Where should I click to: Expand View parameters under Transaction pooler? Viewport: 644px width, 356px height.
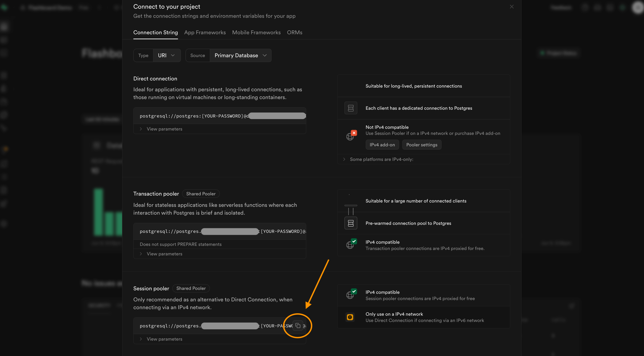[164, 254]
